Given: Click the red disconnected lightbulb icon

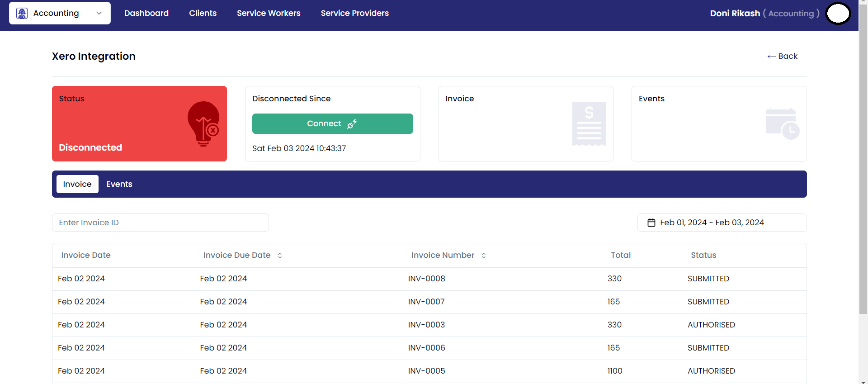Looking at the screenshot, I should (x=203, y=123).
